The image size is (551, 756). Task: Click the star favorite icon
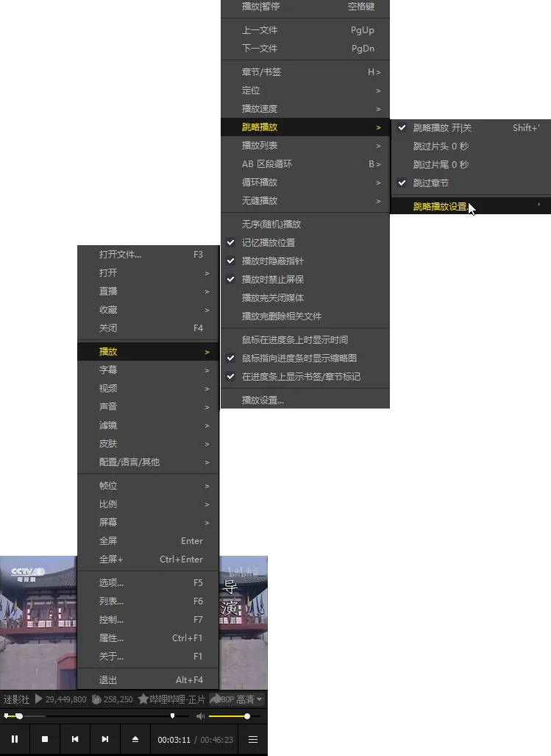point(143,699)
